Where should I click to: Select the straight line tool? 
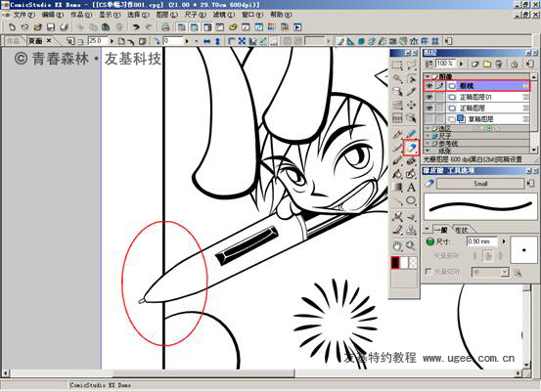tap(397, 200)
